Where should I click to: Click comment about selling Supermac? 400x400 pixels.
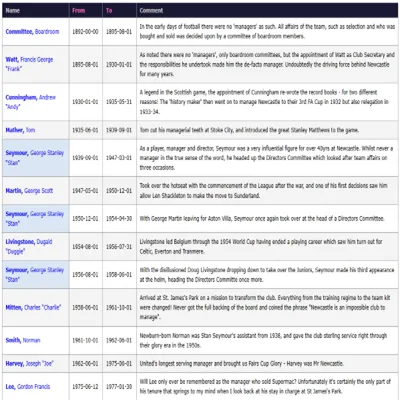265,387
